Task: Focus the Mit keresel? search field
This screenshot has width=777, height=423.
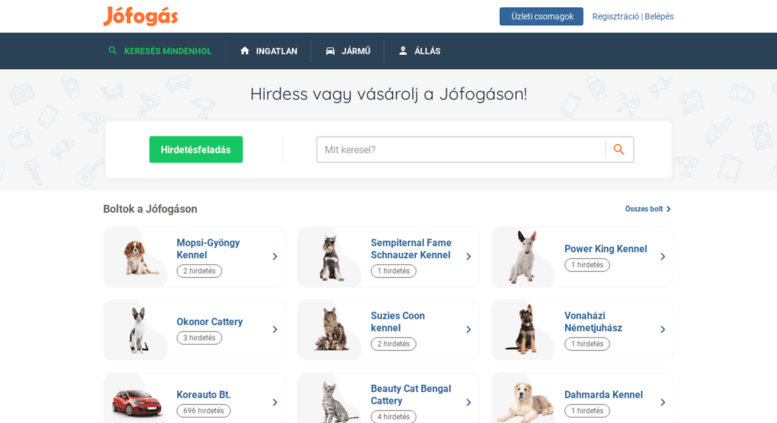Action: tap(461, 150)
